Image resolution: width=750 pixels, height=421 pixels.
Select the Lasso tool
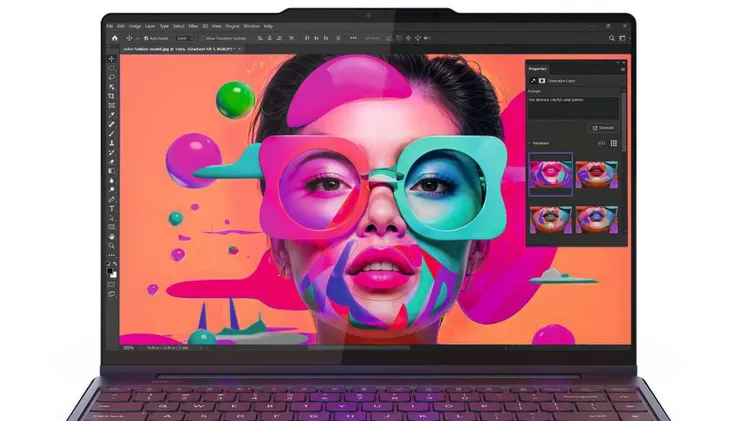pyautogui.click(x=112, y=77)
